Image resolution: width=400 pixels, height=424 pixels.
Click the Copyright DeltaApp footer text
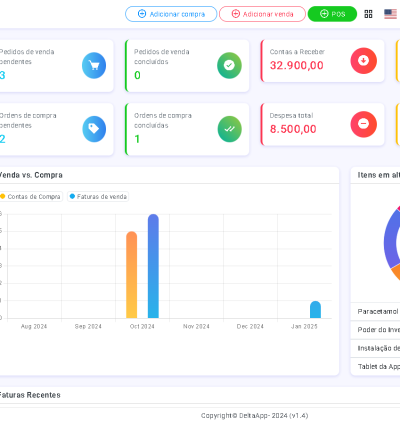coord(254,416)
